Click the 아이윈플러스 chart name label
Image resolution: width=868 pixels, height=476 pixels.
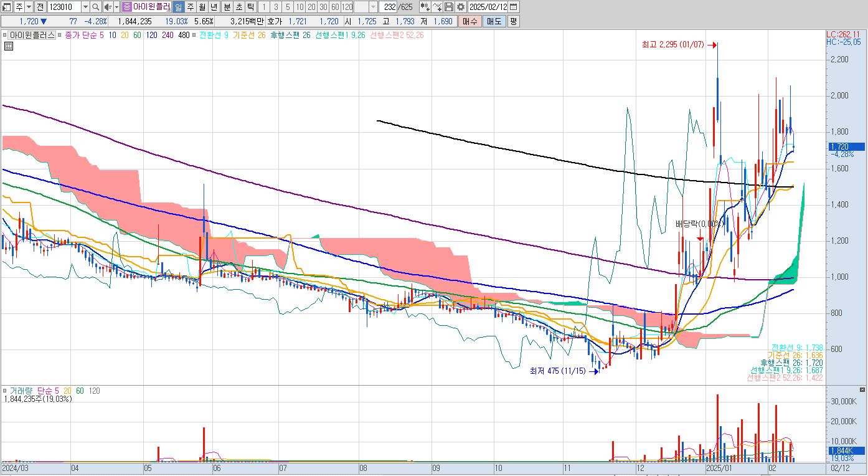(x=32, y=36)
